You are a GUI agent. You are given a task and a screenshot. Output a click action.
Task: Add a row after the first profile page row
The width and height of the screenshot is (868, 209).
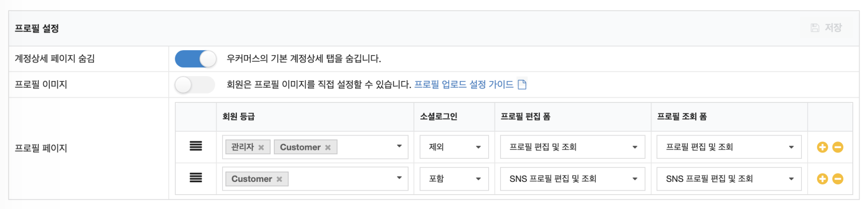coord(822,147)
